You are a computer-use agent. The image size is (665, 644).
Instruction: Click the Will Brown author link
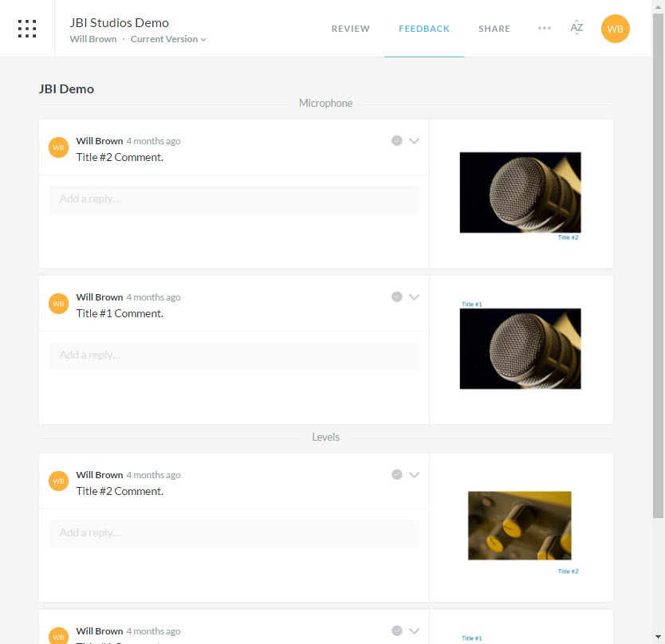(x=92, y=38)
